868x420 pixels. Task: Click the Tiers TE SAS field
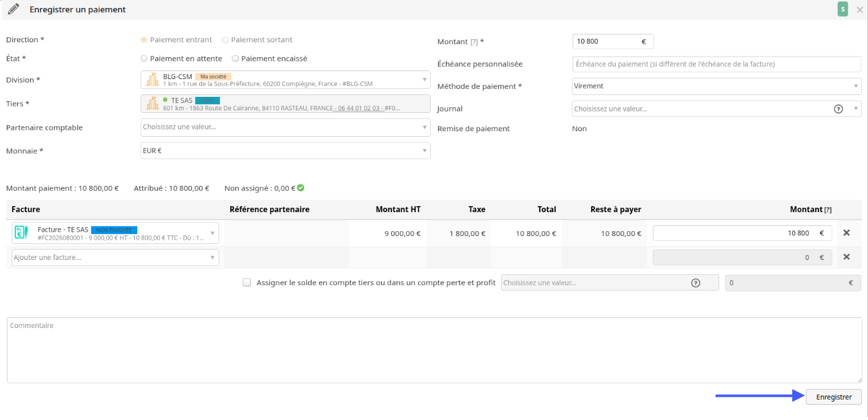pyautogui.click(x=285, y=104)
